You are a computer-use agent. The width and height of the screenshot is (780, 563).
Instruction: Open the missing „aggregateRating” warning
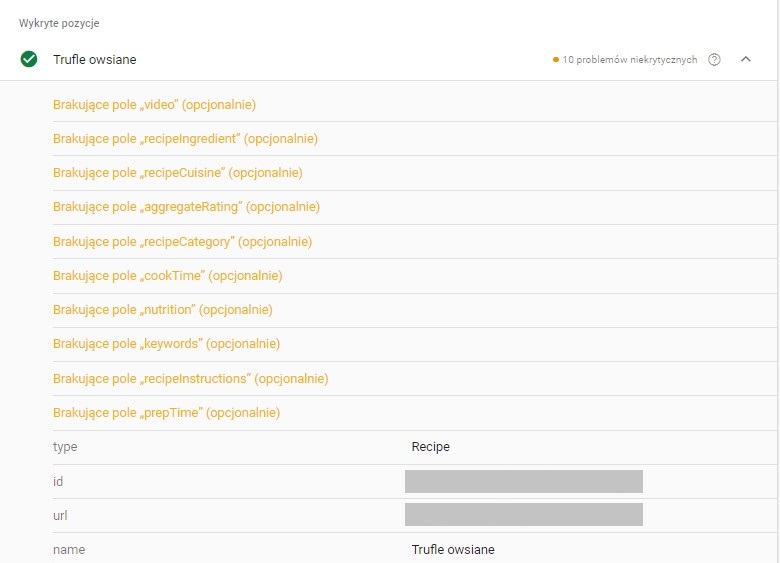[186, 207]
